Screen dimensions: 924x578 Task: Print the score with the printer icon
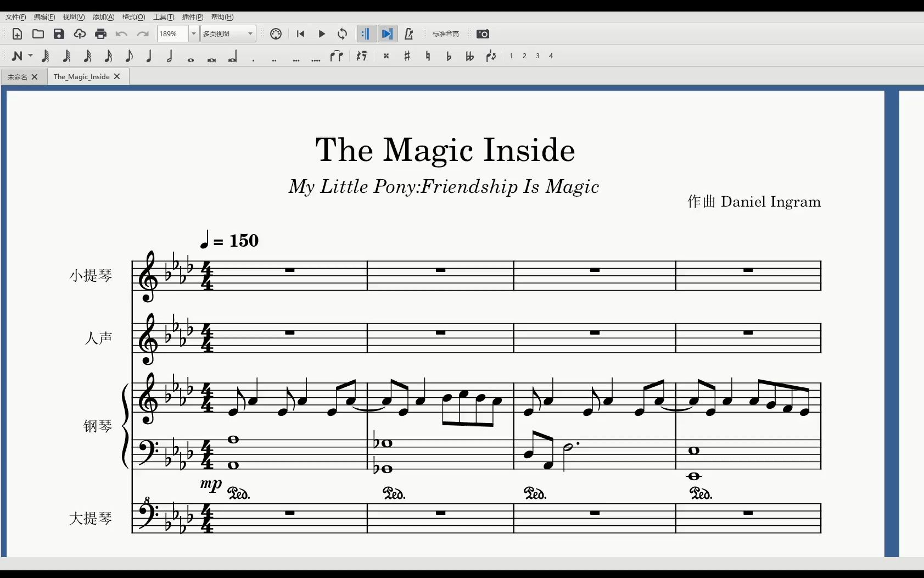[x=100, y=34]
